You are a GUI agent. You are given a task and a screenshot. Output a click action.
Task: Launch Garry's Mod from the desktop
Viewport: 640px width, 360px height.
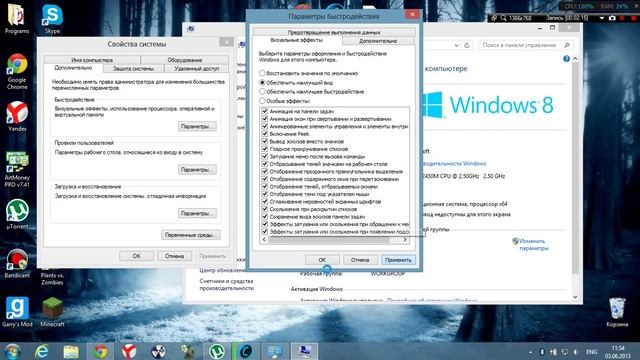17,312
